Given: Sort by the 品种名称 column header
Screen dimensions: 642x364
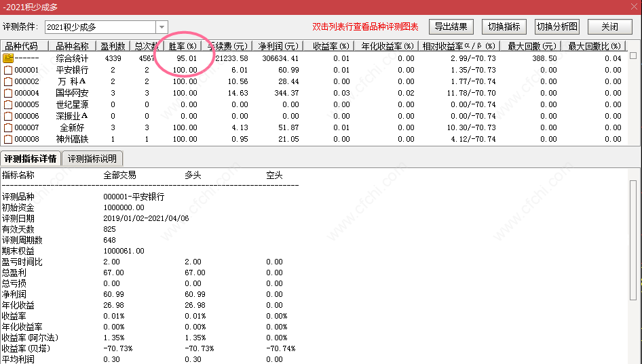Looking at the screenshot, I should [72, 46].
